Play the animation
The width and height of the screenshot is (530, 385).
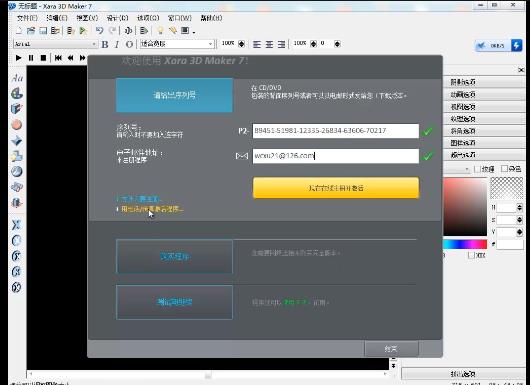click(x=18, y=58)
